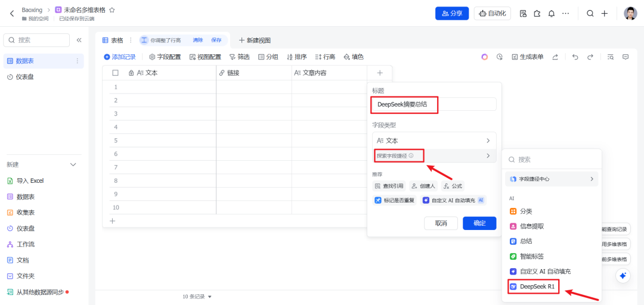The height and width of the screenshot is (305, 644).
Task: Open notifications bell icon
Action: [552, 14]
